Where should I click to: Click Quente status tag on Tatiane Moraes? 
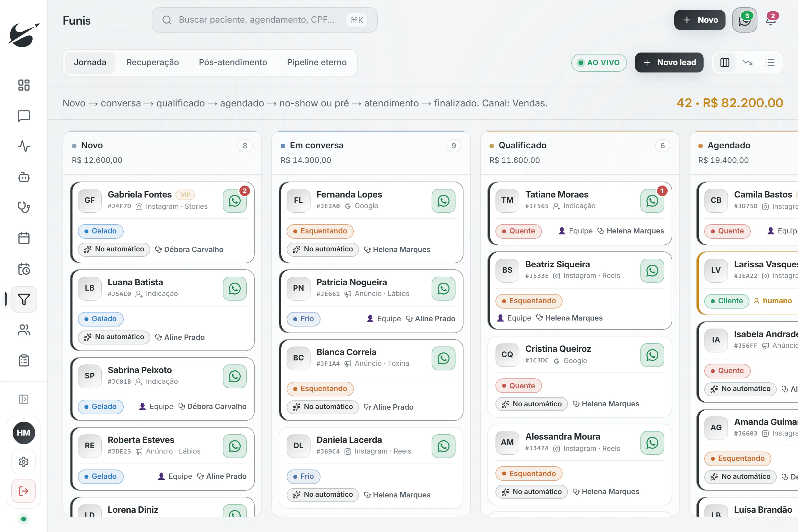[x=518, y=231]
